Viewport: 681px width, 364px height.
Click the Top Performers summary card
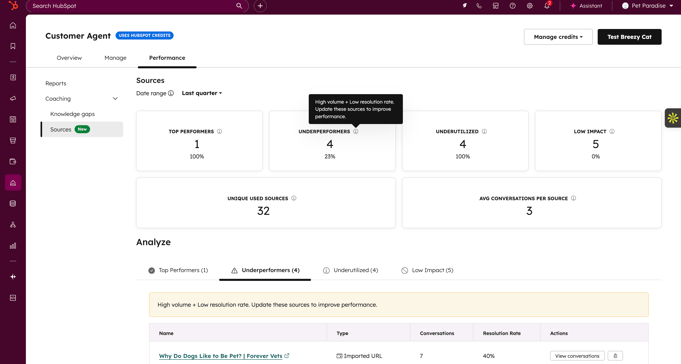pos(199,141)
